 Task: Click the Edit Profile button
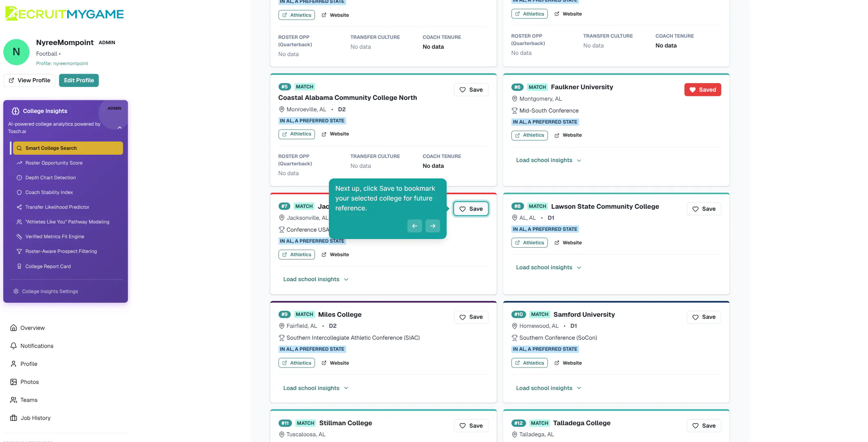coord(79,80)
